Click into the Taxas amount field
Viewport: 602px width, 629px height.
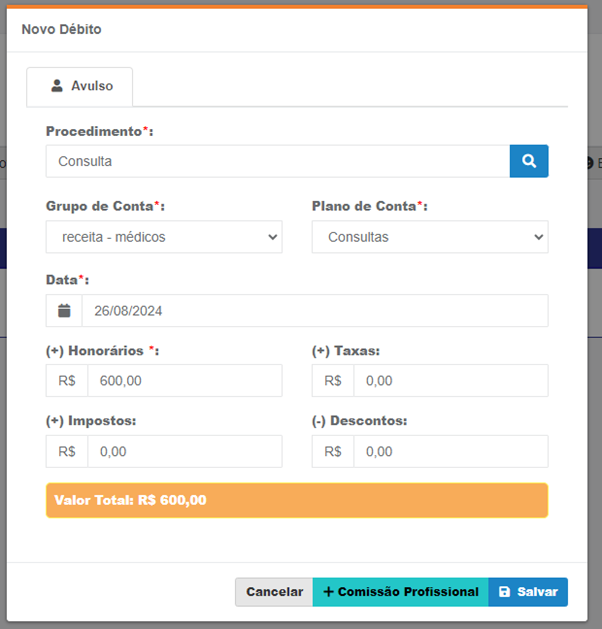[450, 381]
